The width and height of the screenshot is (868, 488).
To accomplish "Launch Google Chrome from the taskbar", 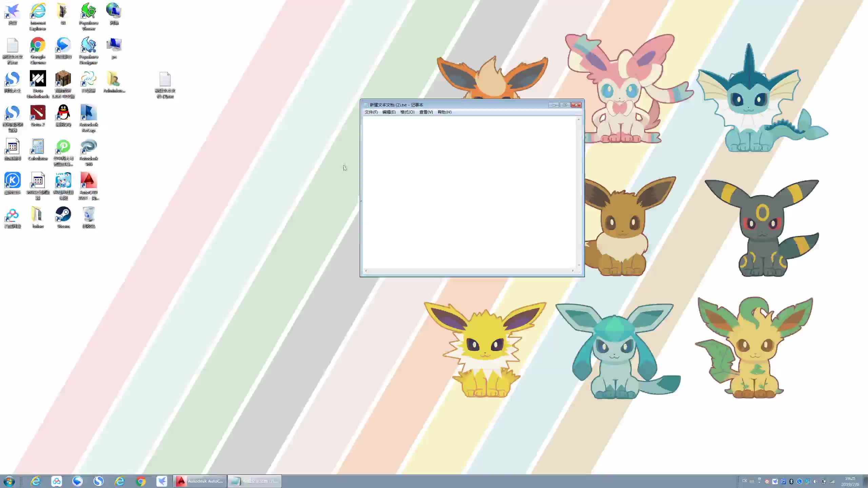I will point(141,481).
